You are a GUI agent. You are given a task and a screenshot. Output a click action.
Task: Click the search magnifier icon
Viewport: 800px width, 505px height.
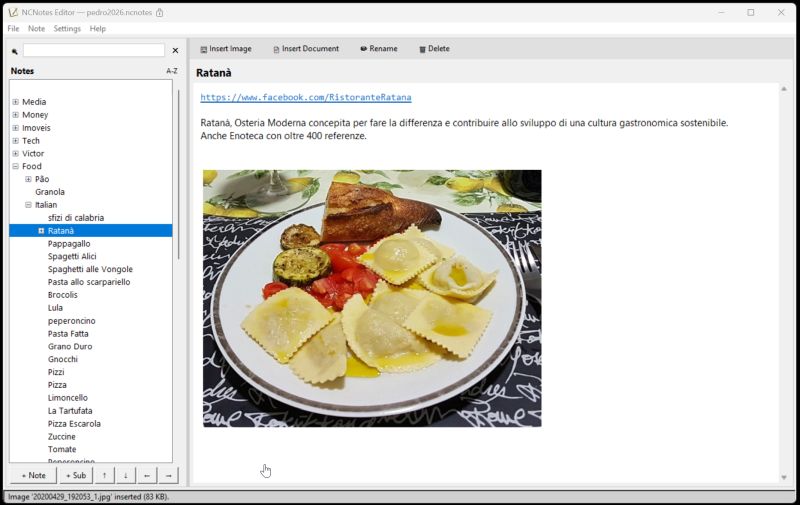tap(15, 51)
